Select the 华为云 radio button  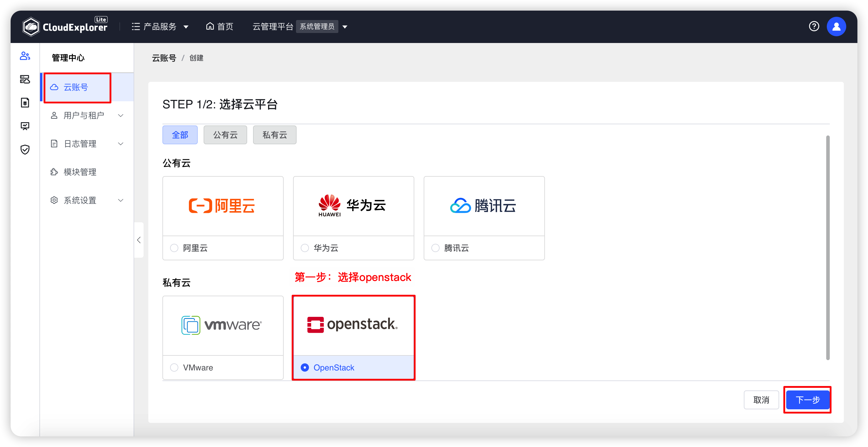pos(305,248)
